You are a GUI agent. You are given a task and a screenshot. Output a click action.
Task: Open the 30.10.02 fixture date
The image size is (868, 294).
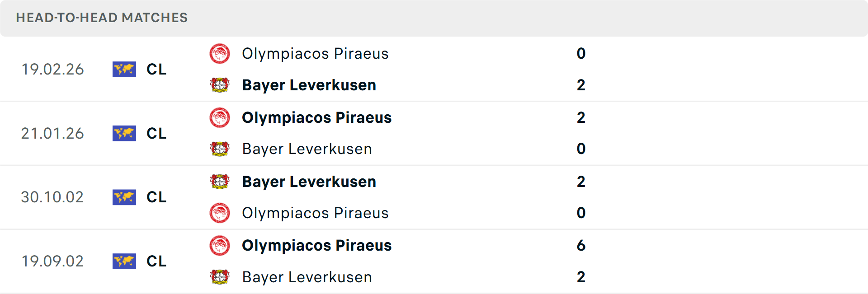click(52, 197)
